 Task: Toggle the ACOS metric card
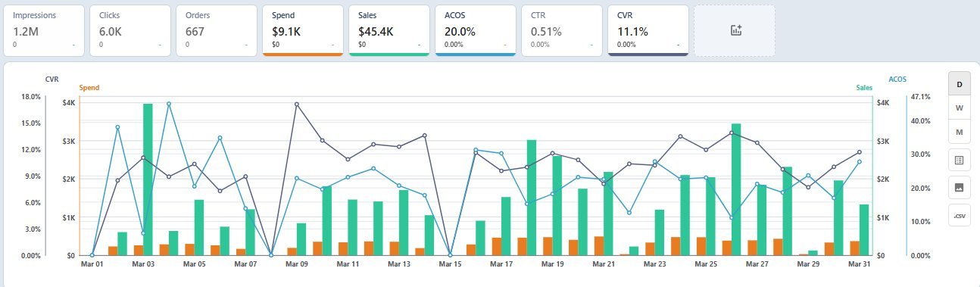pos(476,30)
